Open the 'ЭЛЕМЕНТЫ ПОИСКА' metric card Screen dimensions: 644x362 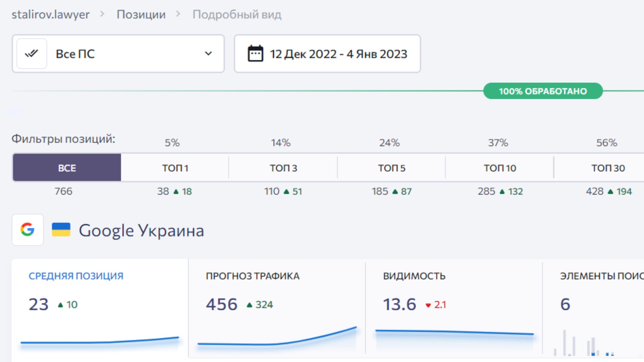coord(593,308)
